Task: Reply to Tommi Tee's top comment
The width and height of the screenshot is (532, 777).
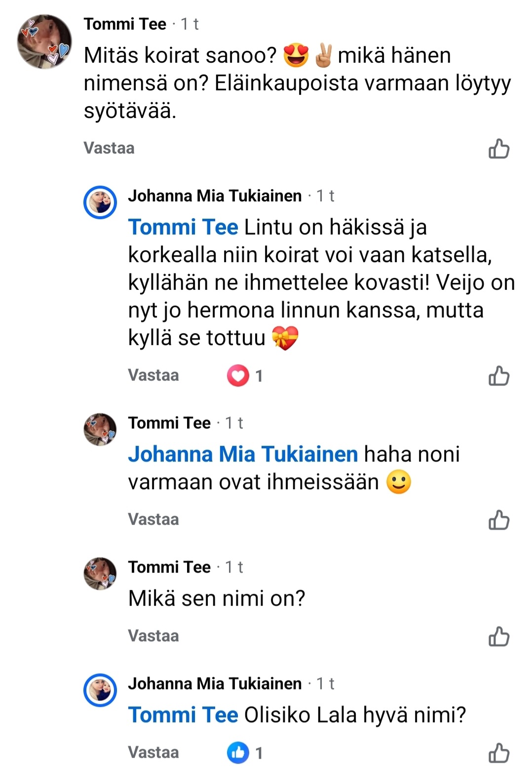Action: (x=109, y=148)
